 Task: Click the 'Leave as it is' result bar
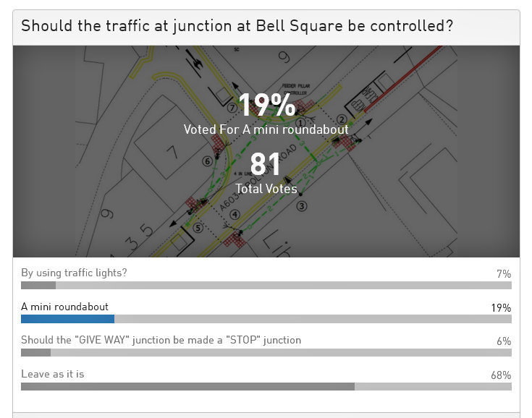pyautogui.click(x=187, y=386)
